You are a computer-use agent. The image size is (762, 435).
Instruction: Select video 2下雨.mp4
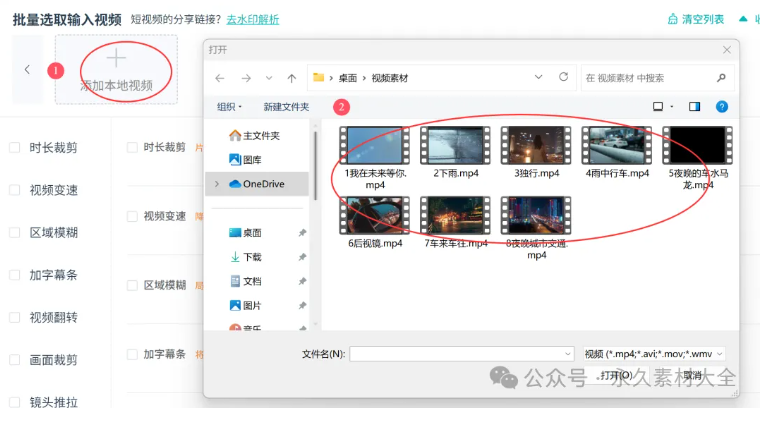tap(455, 153)
